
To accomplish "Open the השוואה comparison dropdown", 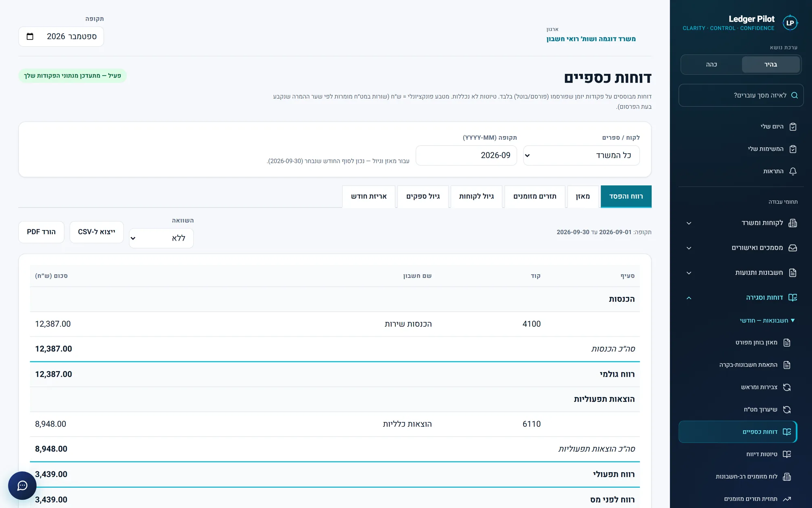I will [x=161, y=238].
